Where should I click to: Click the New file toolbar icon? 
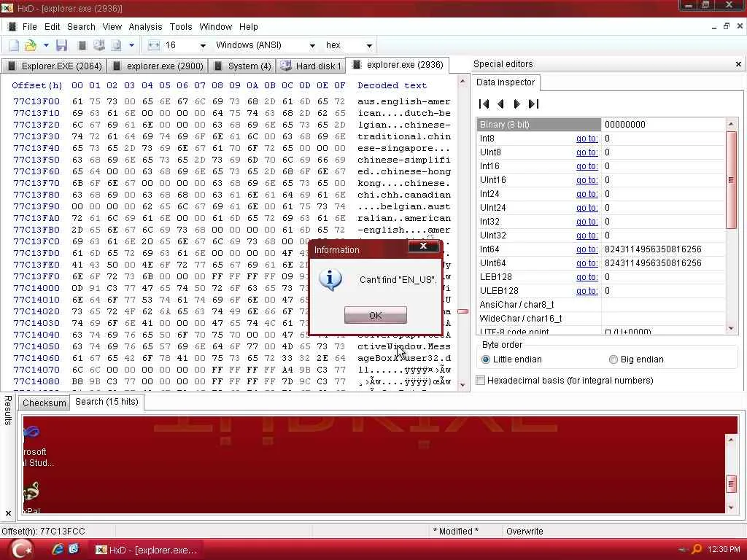[x=15, y=45]
